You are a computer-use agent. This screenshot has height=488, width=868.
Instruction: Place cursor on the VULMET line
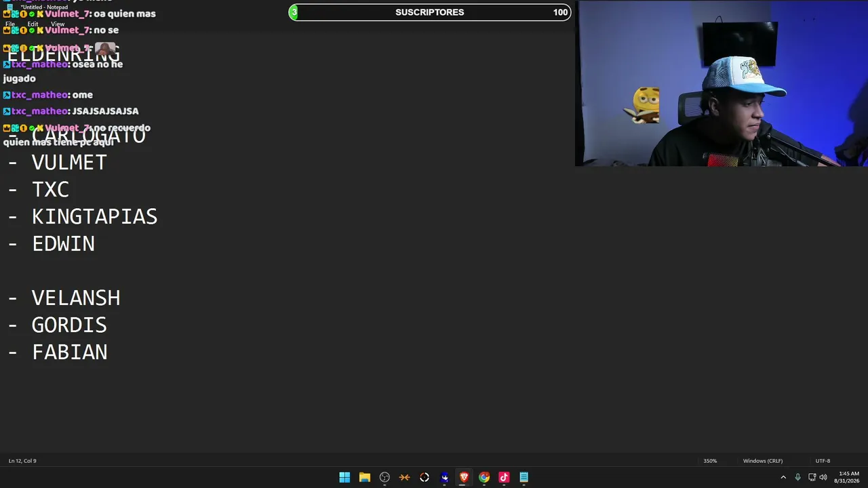[69, 163]
